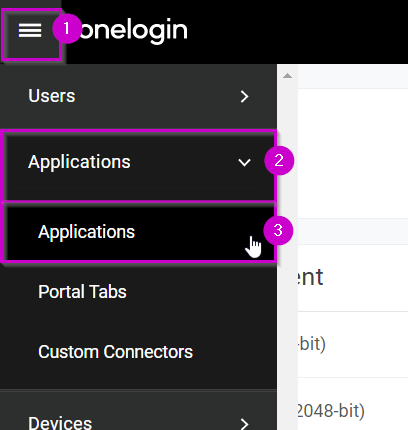Click the 2048-bit option text
This screenshot has width=408, height=430.
(330, 411)
